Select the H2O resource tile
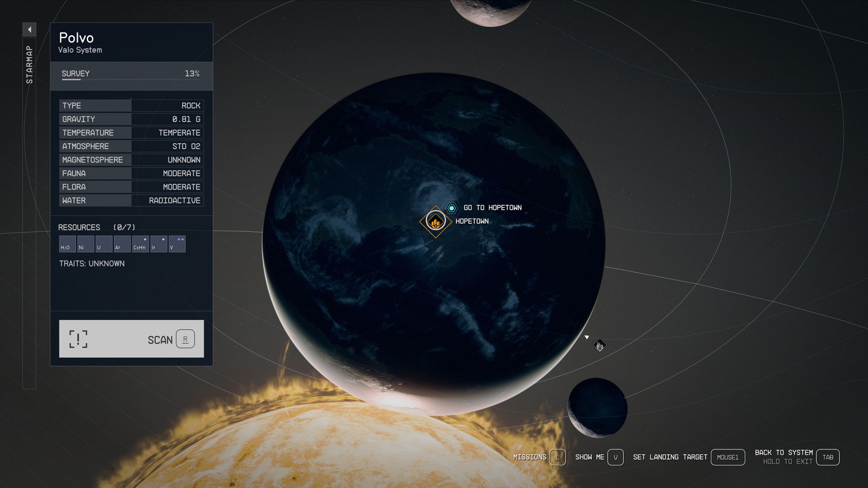This screenshot has height=488, width=868. (x=67, y=244)
